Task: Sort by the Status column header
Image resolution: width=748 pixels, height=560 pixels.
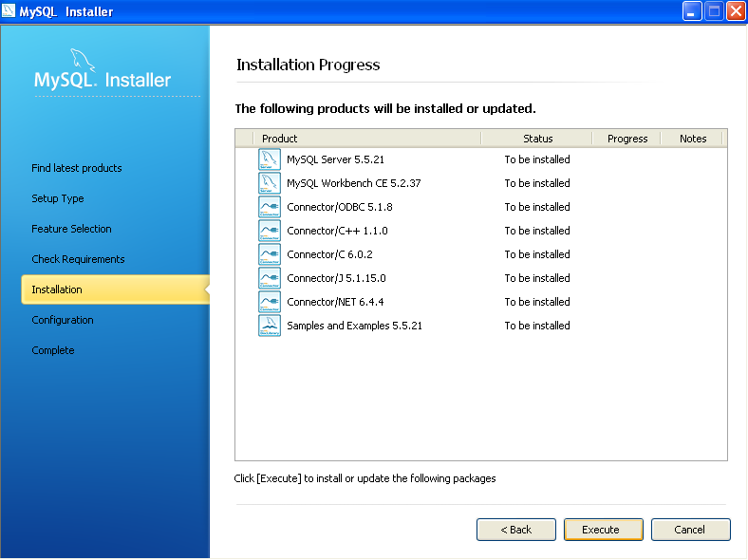Action: 537,139
